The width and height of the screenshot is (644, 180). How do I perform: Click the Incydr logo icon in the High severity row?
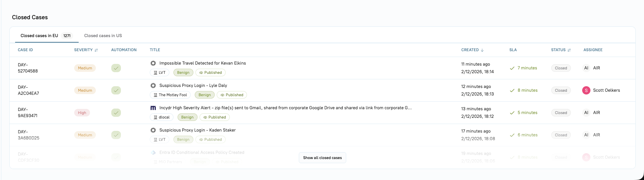(x=153, y=108)
